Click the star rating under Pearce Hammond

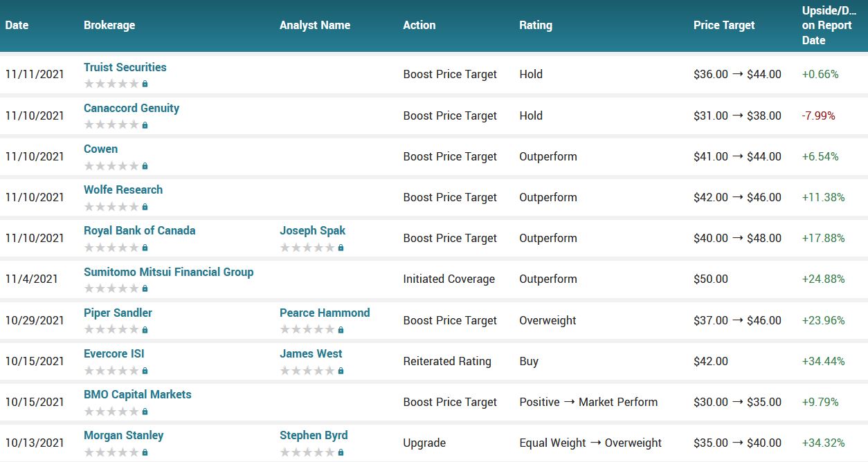pos(307,330)
